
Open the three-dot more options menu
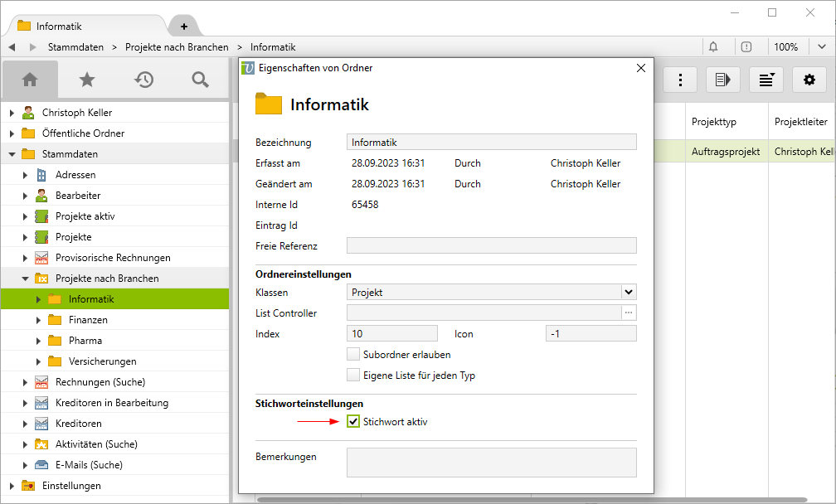tap(681, 80)
